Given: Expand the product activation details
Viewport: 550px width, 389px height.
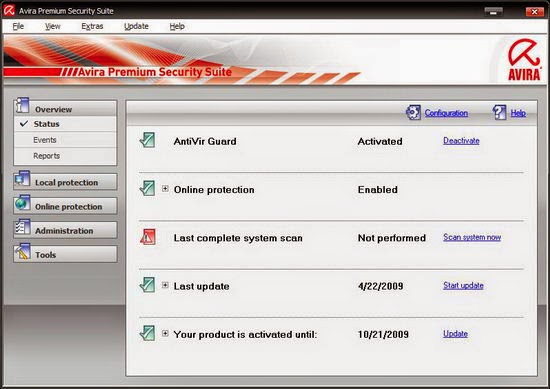Looking at the screenshot, I should (165, 333).
